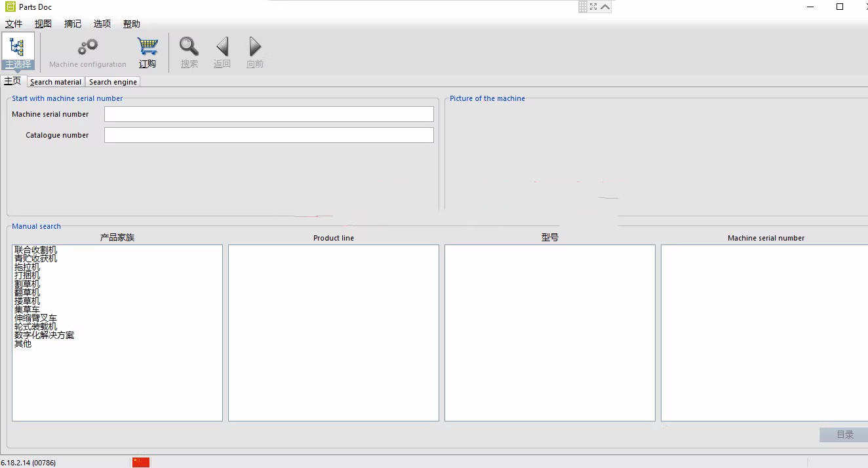Click the Chinese flag language icon
The image size is (868, 468).
pyautogui.click(x=141, y=462)
